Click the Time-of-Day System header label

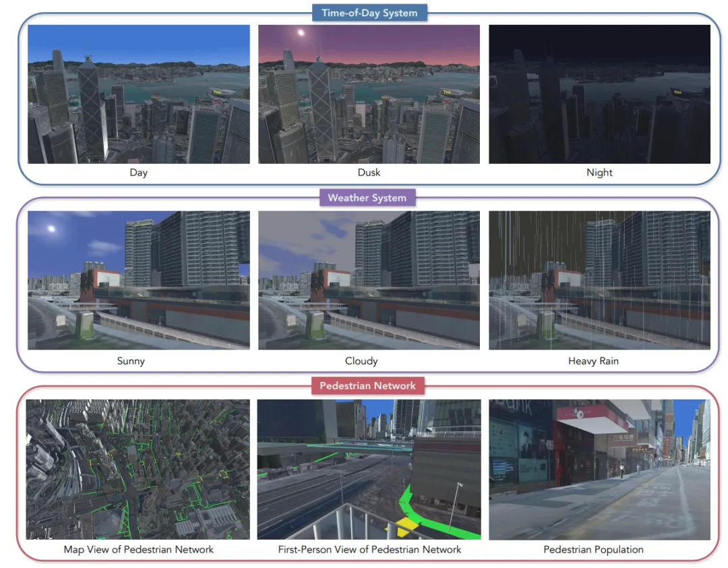[x=369, y=13]
